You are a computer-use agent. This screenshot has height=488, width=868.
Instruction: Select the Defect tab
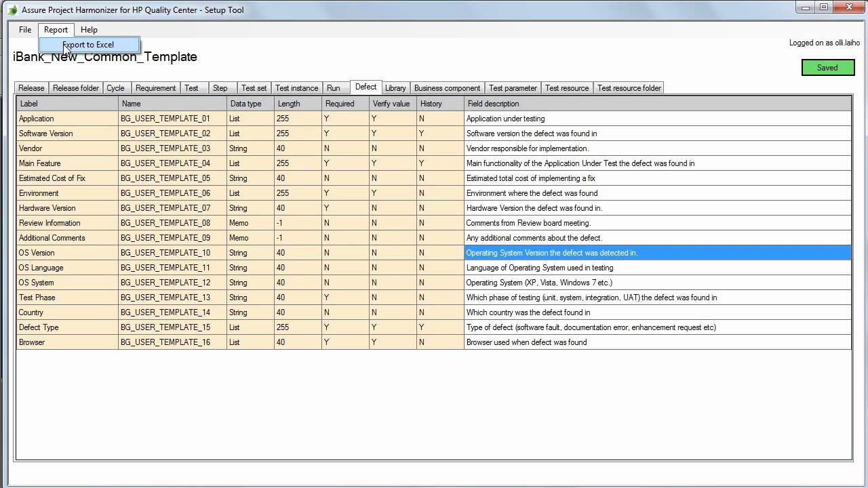366,87
